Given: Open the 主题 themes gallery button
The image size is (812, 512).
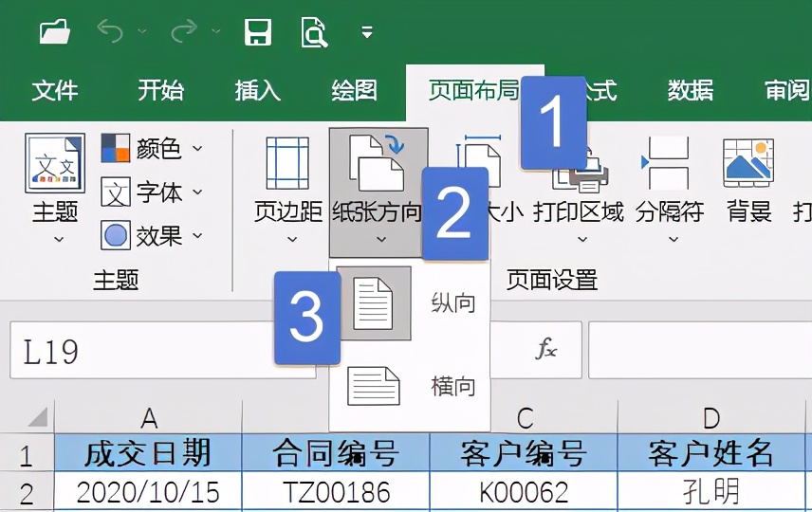Looking at the screenshot, I should click(55, 189).
